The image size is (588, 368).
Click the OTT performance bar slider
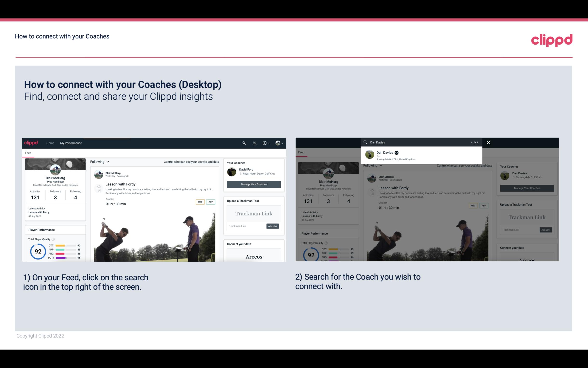(x=66, y=246)
